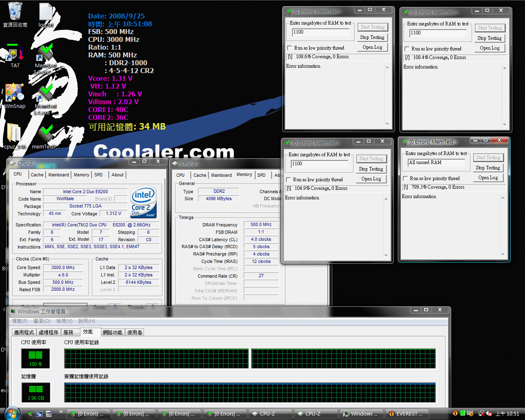Click the network tray icon
Screen dimensions: 525x420
click(x=481, y=413)
